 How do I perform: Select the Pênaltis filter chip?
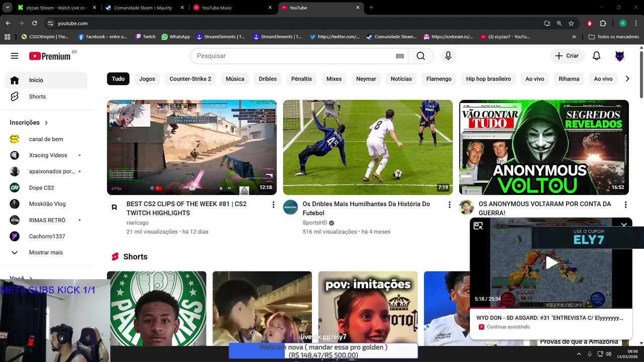tap(301, 79)
